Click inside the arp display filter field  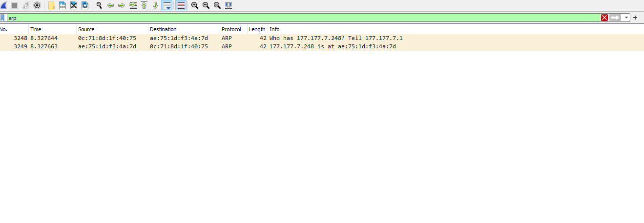point(293,18)
